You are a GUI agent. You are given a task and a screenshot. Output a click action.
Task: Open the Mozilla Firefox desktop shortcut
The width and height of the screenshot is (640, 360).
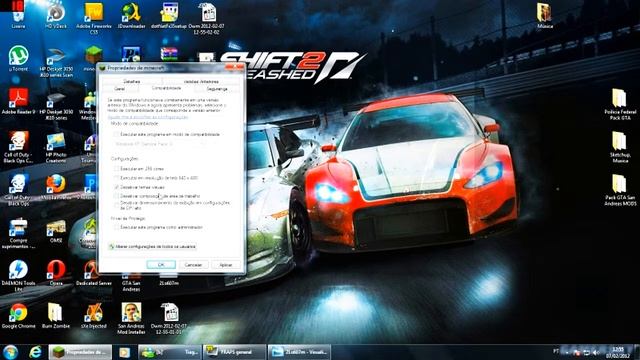(56, 187)
